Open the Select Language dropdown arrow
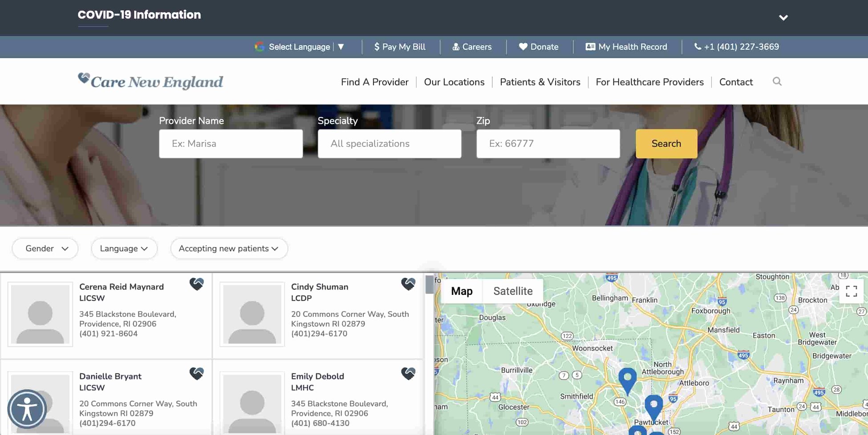868x435 pixels. click(341, 47)
